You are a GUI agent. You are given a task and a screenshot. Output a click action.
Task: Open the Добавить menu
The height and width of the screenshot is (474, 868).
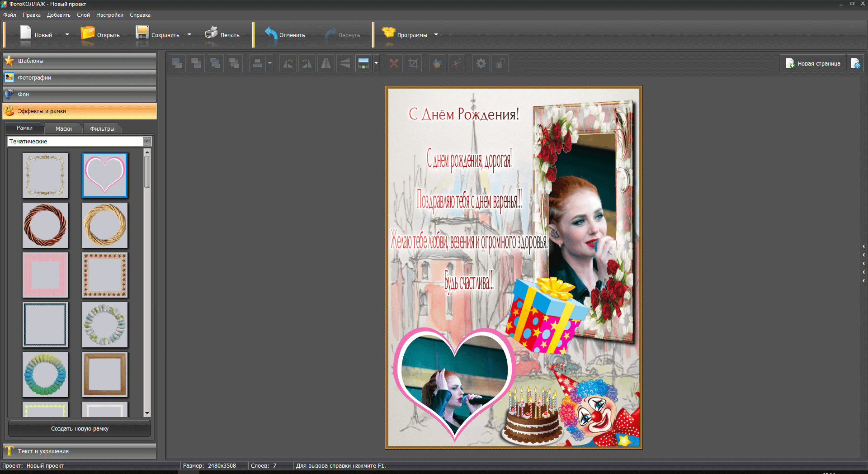point(59,15)
